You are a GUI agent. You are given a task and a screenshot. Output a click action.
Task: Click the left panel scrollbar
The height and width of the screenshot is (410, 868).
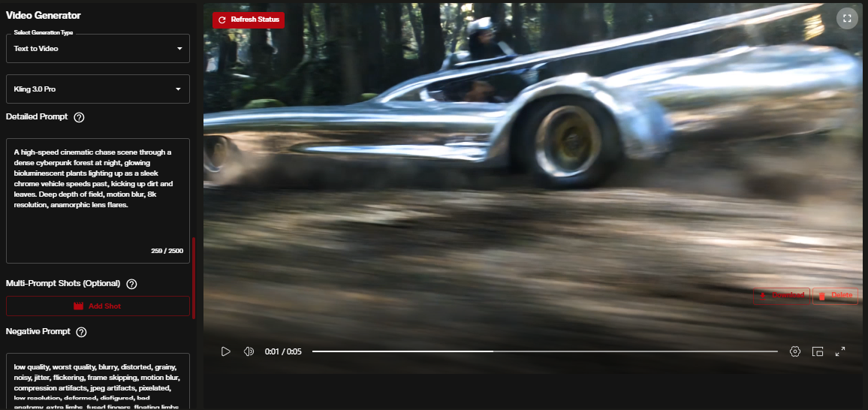click(194, 279)
